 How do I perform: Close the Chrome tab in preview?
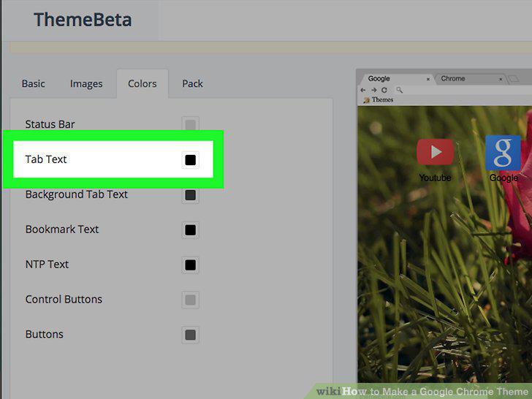click(x=501, y=79)
